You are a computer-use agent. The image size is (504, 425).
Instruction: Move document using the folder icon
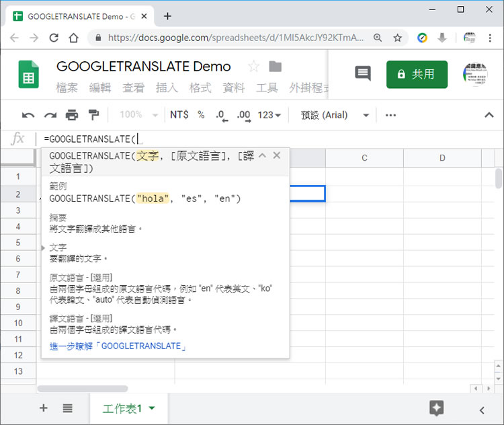[x=275, y=67]
